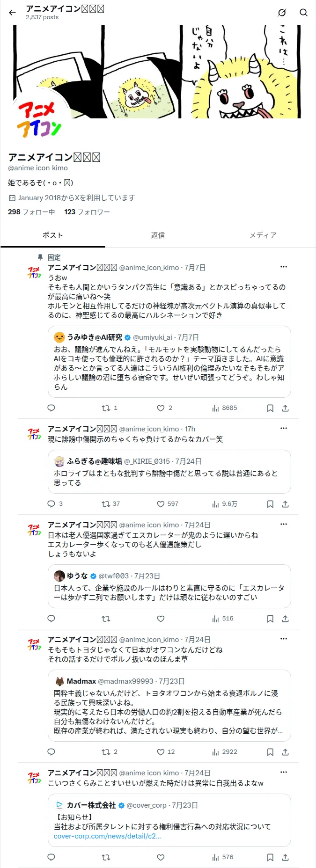Like the post with 597 likes

(x=168, y=504)
